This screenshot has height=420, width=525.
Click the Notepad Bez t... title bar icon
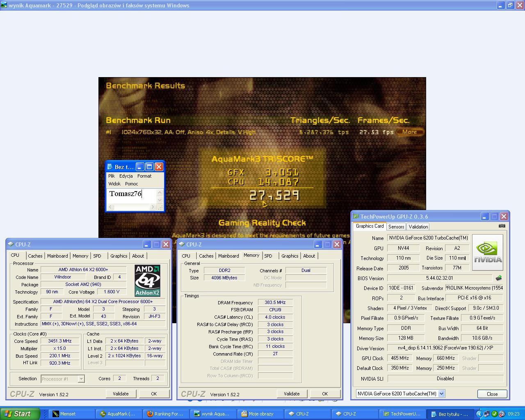(x=110, y=167)
